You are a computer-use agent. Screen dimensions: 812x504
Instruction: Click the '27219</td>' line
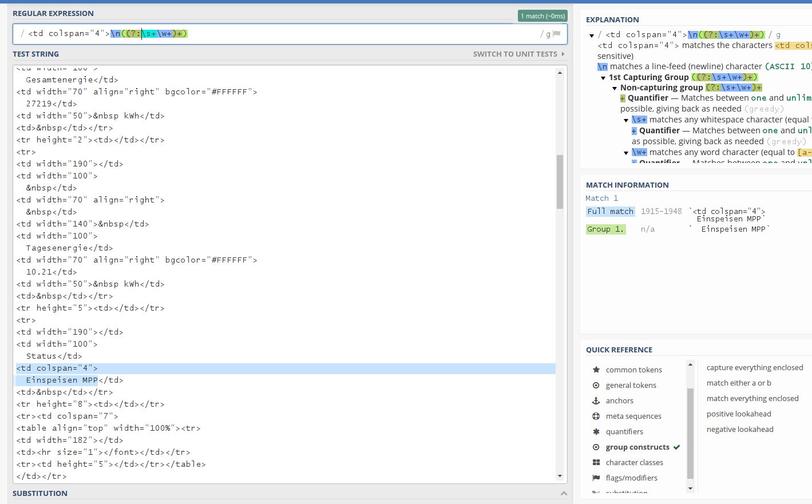pos(52,104)
